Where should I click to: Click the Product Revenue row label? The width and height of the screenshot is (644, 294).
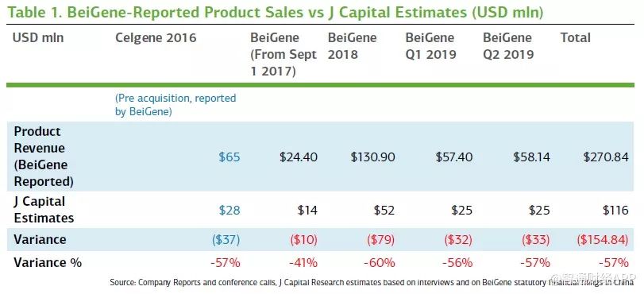click(44, 157)
